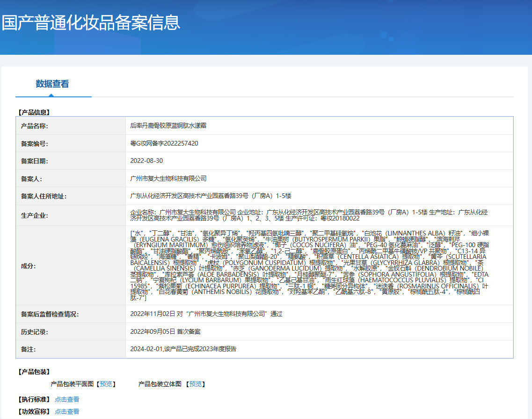Click the filing number 粤G妆网备字2022257420
532x419 pixels.
(x=164, y=143)
